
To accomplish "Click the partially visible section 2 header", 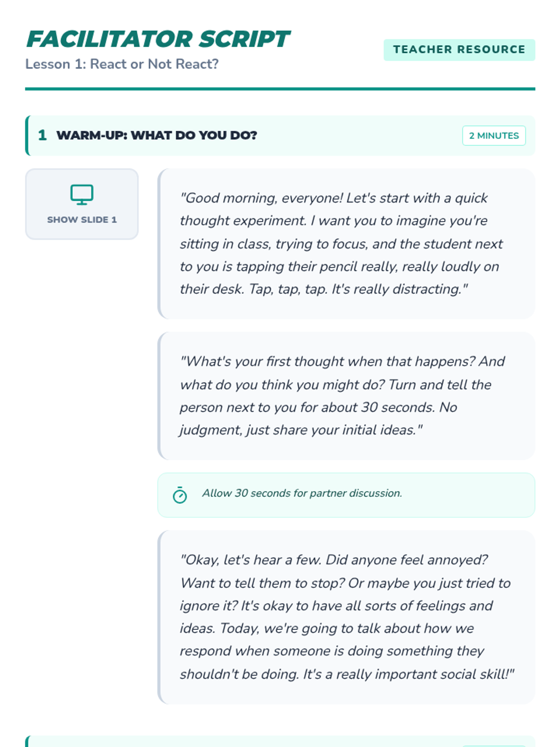I will tap(280, 741).
